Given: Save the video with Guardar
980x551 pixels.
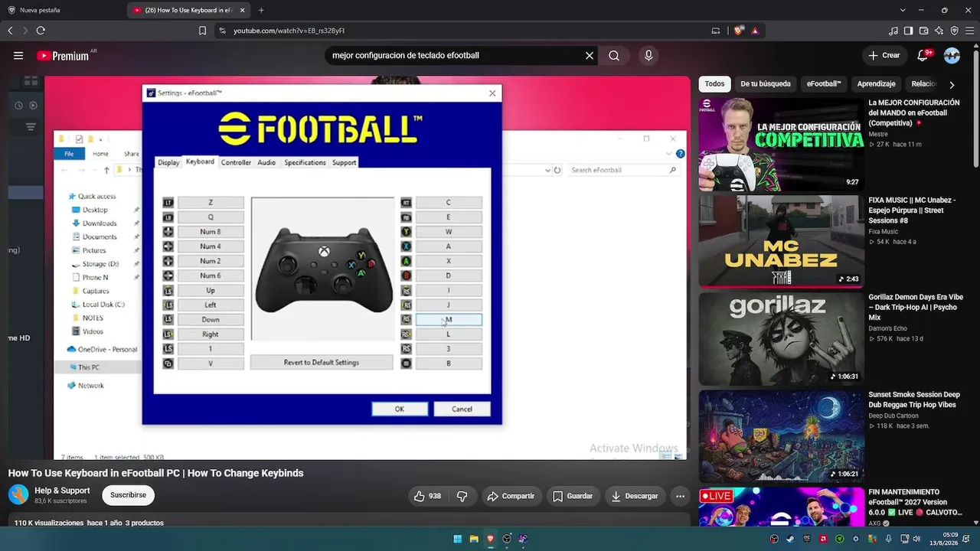Looking at the screenshot, I should click(573, 496).
